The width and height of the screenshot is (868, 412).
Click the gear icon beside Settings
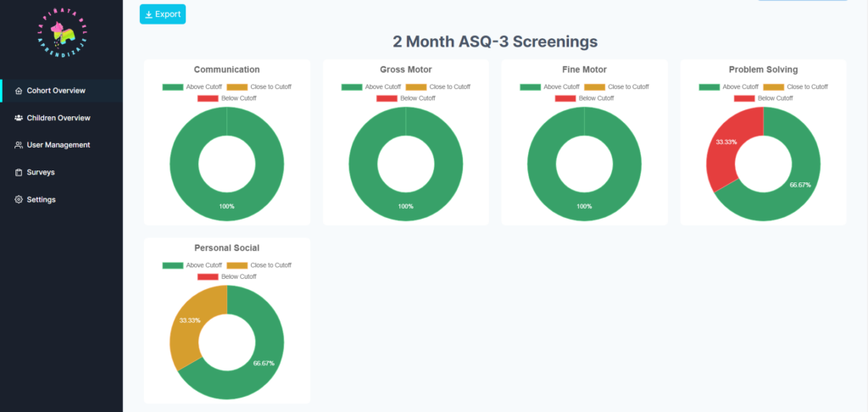tap(19, 199)
